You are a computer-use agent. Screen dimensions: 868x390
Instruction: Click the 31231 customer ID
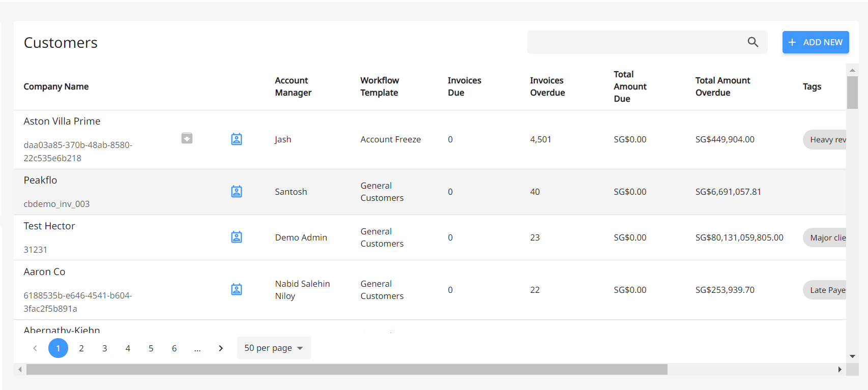[x=35, y=250]
